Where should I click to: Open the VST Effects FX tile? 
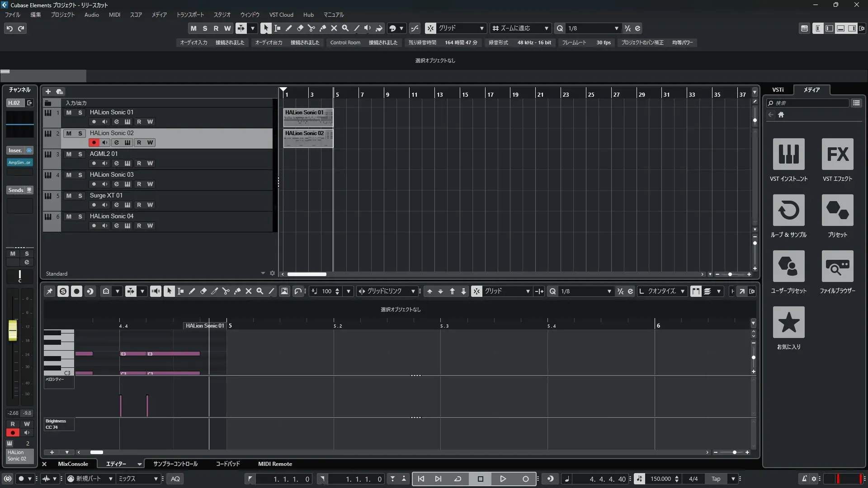(x=837, y=155)
